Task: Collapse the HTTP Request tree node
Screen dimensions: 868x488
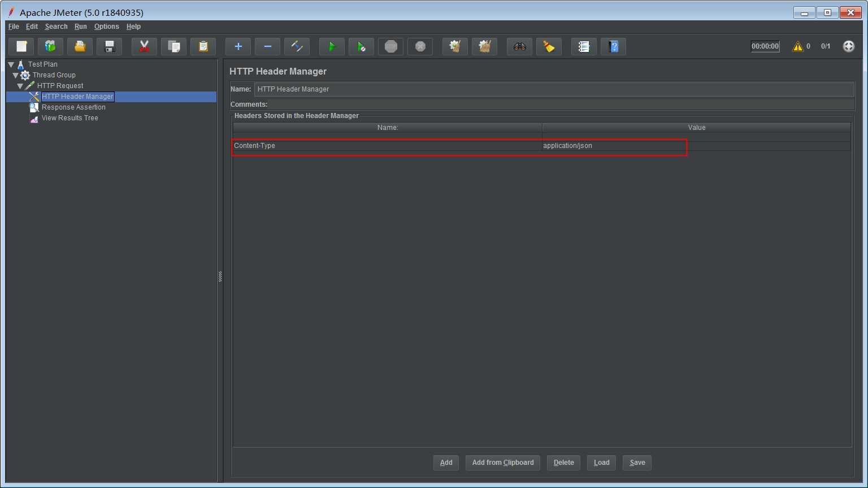Action: [20, 86]
